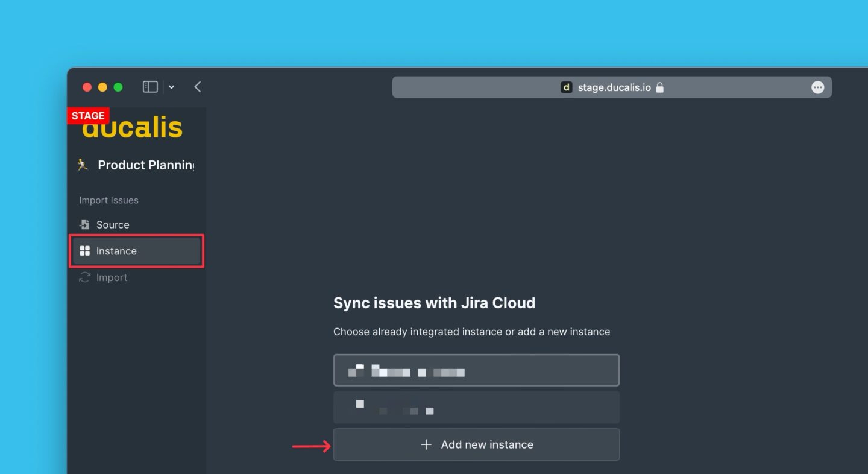Click the lock icon beside stage.ducalis.io
The width and height of the screenshot is (868, 474).
pyautogui.click(x=660, y=87)
